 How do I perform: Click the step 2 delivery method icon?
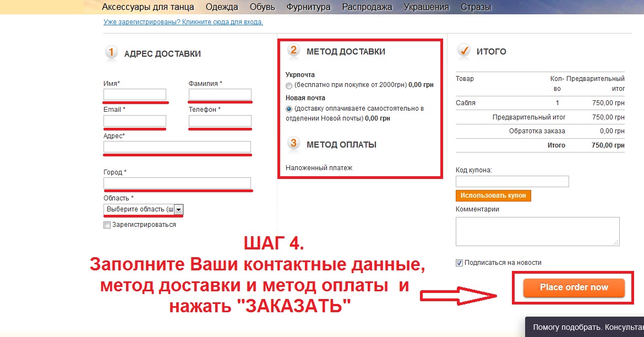(x=293, y=51)
